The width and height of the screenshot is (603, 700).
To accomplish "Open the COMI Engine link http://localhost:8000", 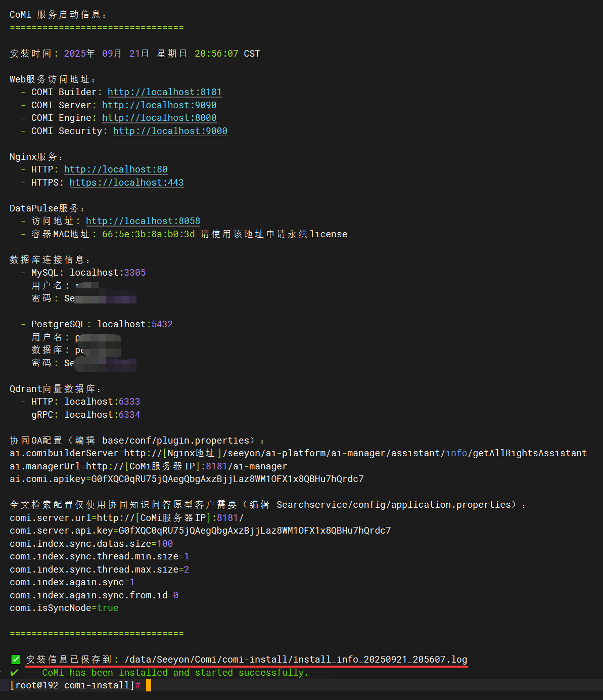I will [159, 118].
